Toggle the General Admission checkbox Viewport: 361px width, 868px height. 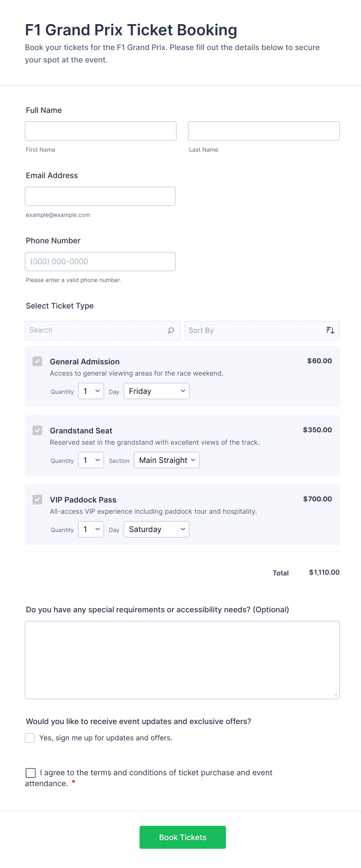(37, 362)
